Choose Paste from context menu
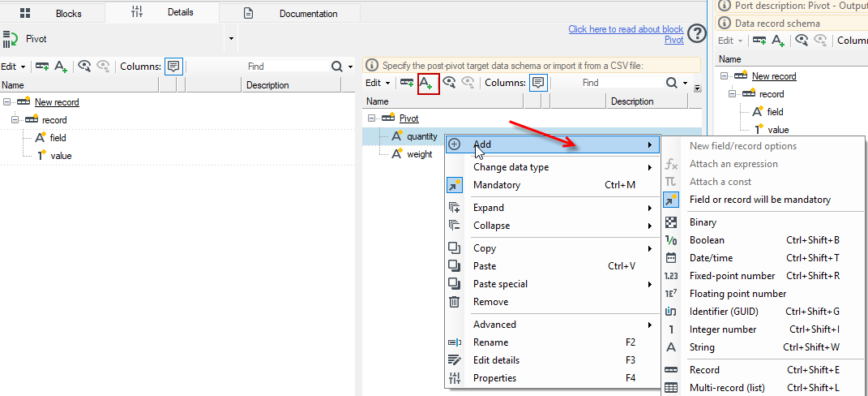Viewport: 868px width, 396px height. 553,266
